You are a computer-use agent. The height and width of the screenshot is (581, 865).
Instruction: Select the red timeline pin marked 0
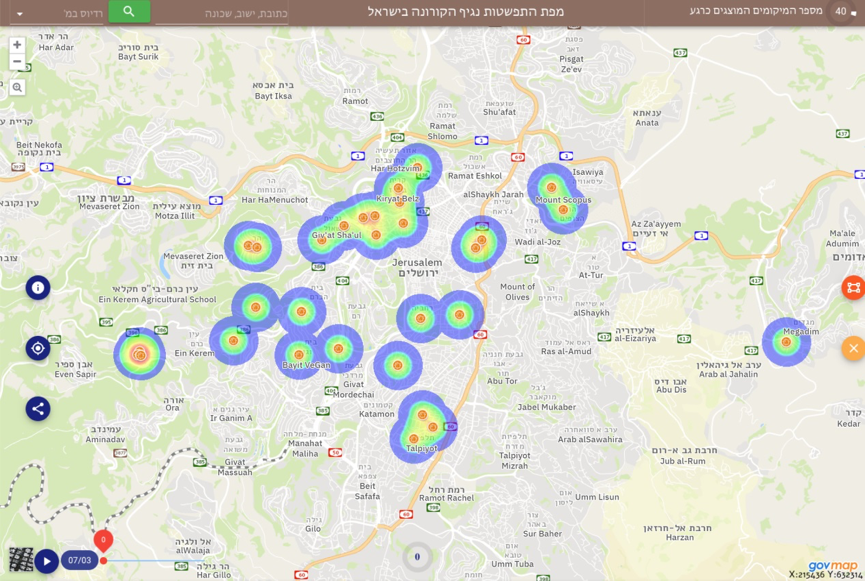coord(103,540)
